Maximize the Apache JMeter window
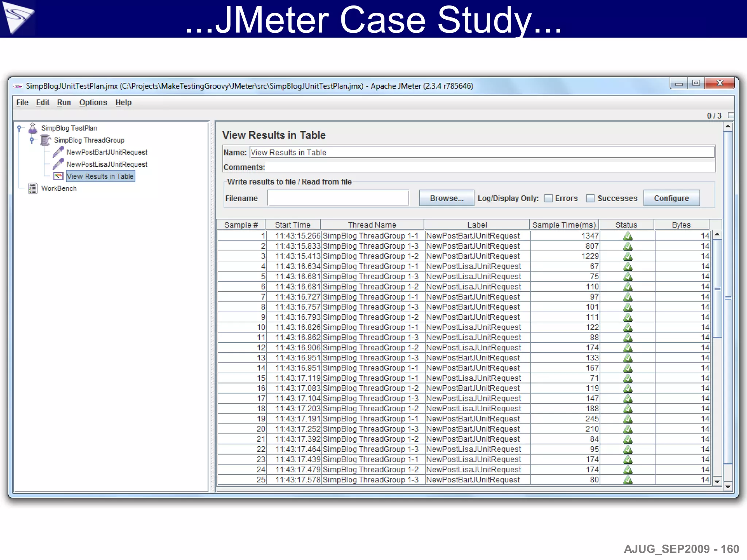The width and height of the screenshot is (747, 560). pos(696,83)
